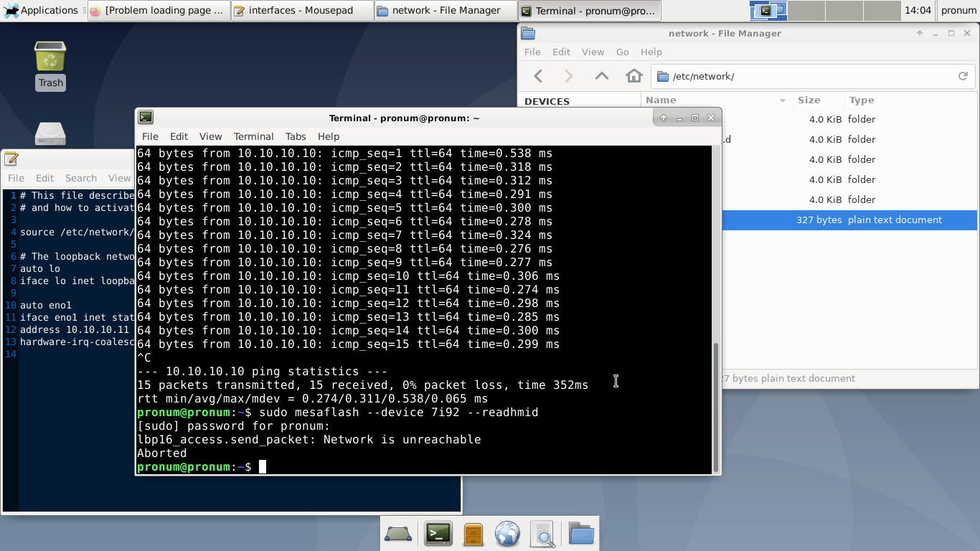
Task: Switch to interfaces - Mousepad taskbar button
Action: coord(302,11)
